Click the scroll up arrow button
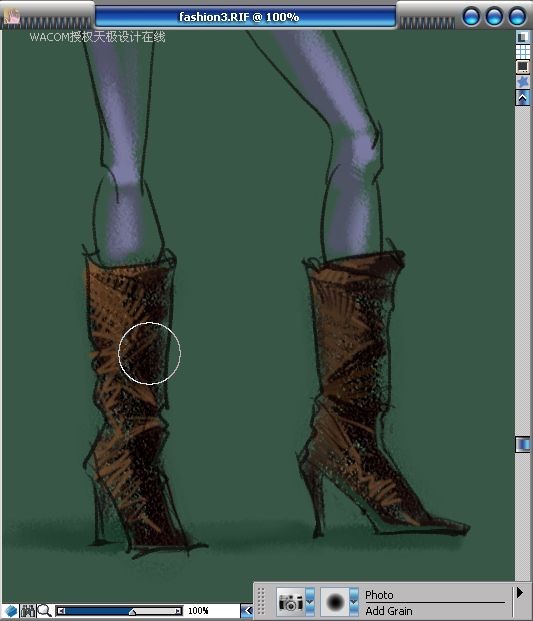 click(523, 97)
